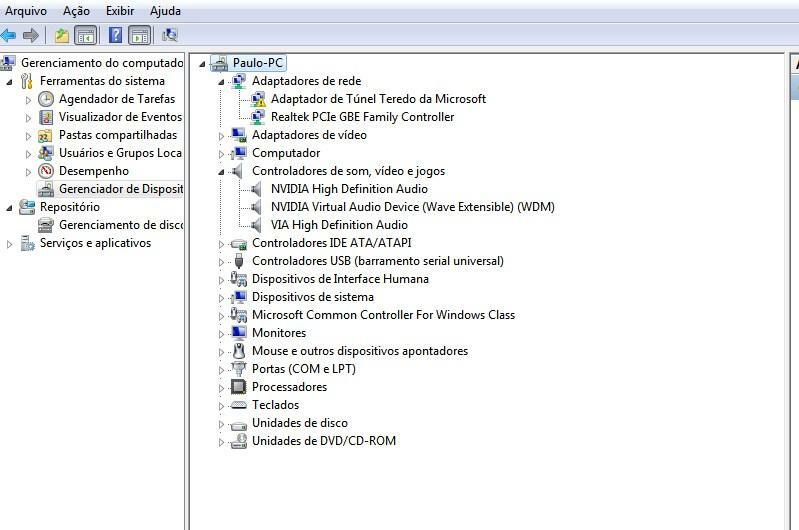
Task: Click the Visualizador de Eventos icon
Action: (46, 117)
